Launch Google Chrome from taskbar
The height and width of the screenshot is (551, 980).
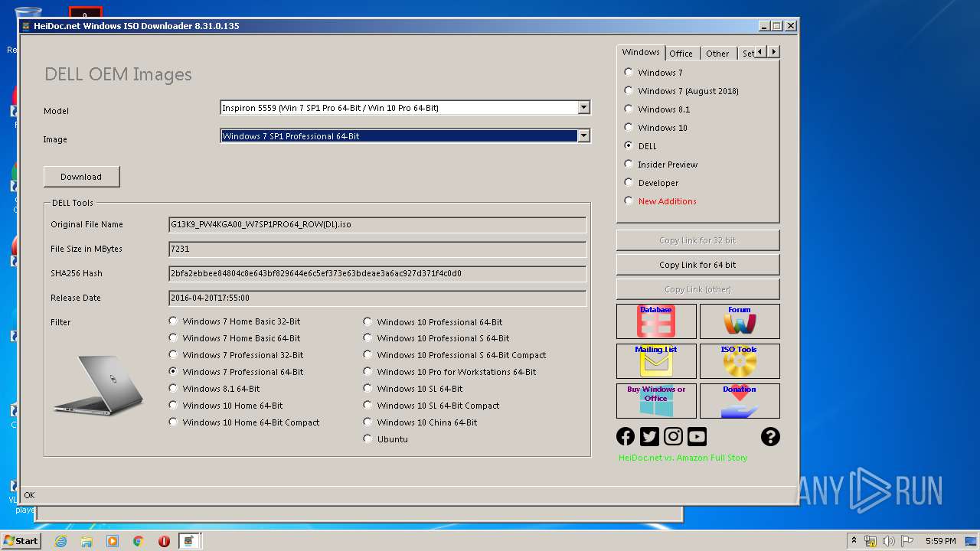[139, 541]
